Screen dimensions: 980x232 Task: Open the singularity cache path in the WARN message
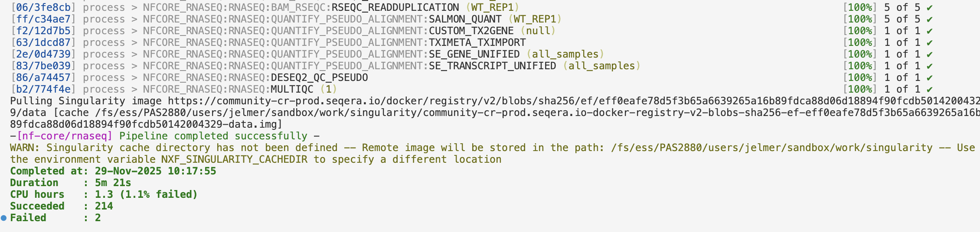(x=771, y=148)
